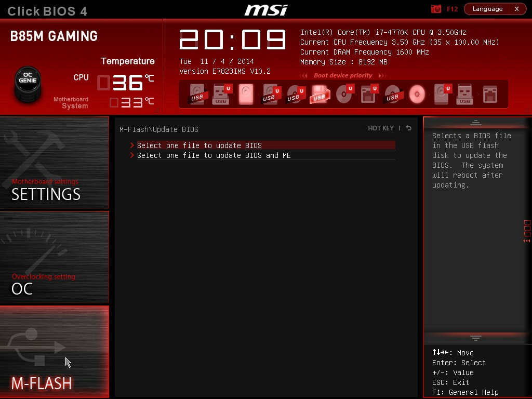Viewport: 532px width, 399px height.
Task: Click the F12 screenshot camera icon
Action: coord(436,9)
